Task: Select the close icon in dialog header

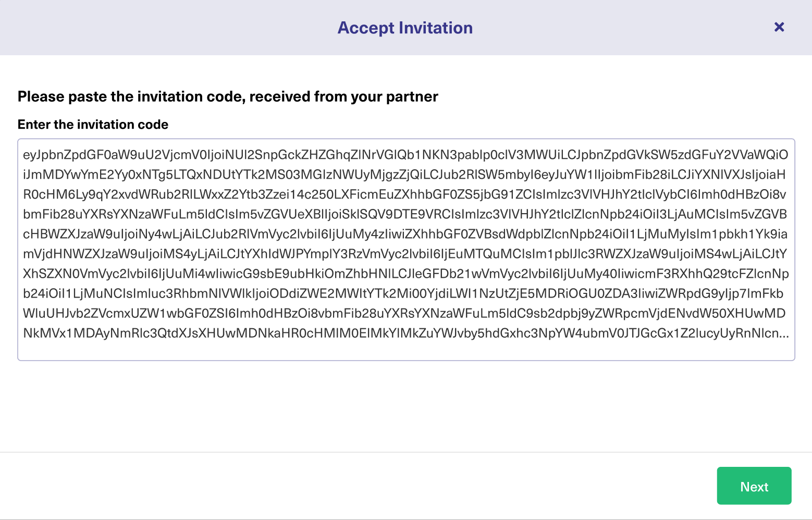Action: pos(779,27)
